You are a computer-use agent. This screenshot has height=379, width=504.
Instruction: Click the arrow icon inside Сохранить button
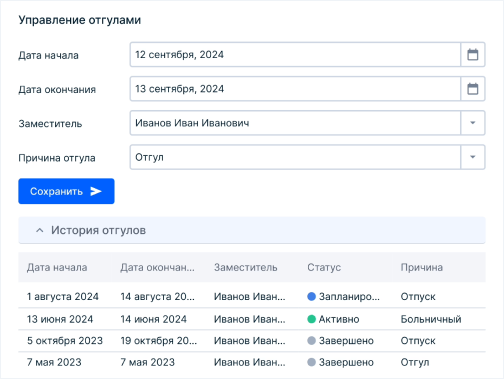pyautogui.click(x=96, y=191)
